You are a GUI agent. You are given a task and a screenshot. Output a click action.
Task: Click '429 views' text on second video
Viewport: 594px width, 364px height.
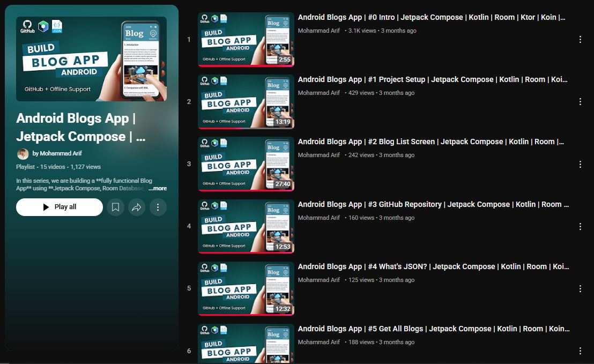pyautogui.click(x=361, y=93)
